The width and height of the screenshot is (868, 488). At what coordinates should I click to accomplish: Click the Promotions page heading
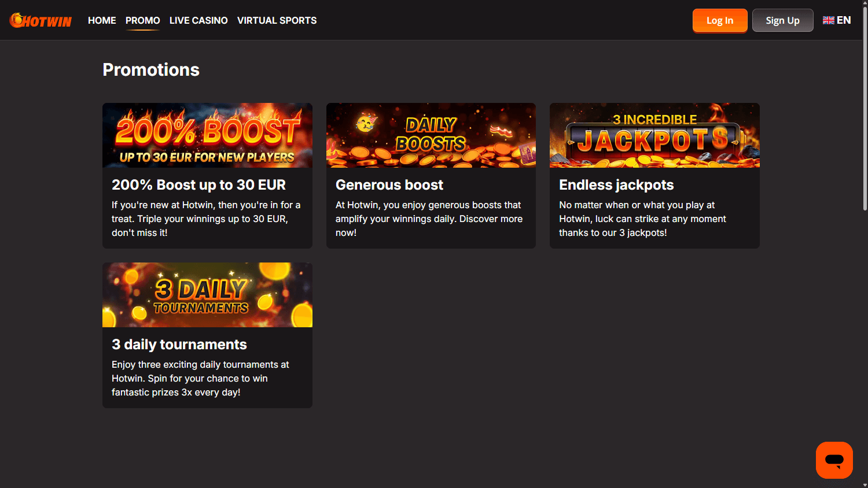(x=151, y=69)
